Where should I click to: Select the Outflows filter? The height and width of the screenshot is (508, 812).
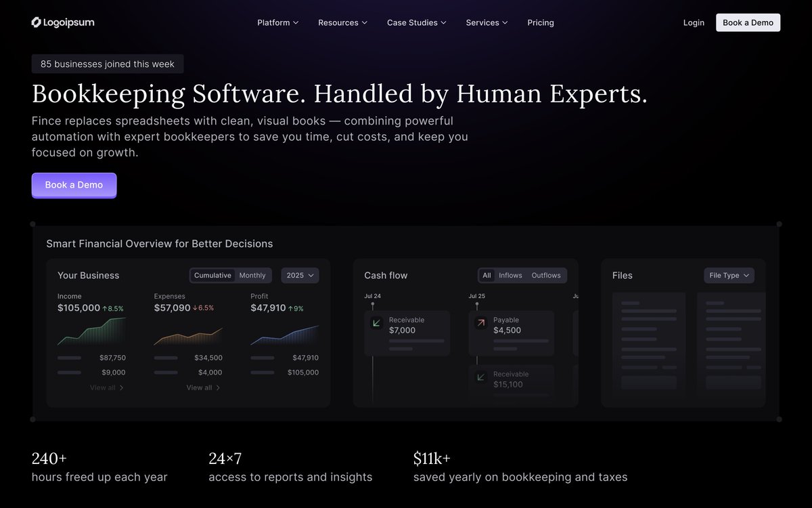coord(546,276)
